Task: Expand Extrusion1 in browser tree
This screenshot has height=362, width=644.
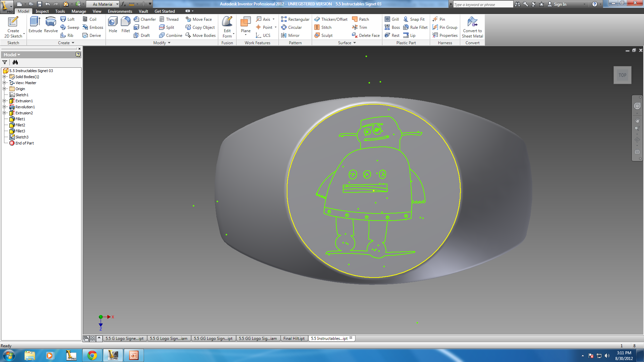Action: coord(4,101)
